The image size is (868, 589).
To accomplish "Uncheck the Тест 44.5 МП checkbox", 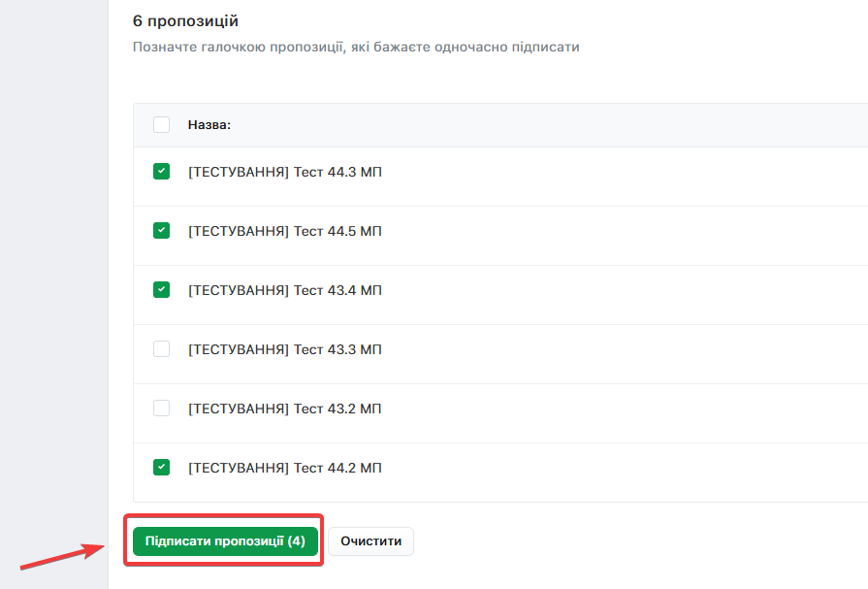I will pos(161,231).
